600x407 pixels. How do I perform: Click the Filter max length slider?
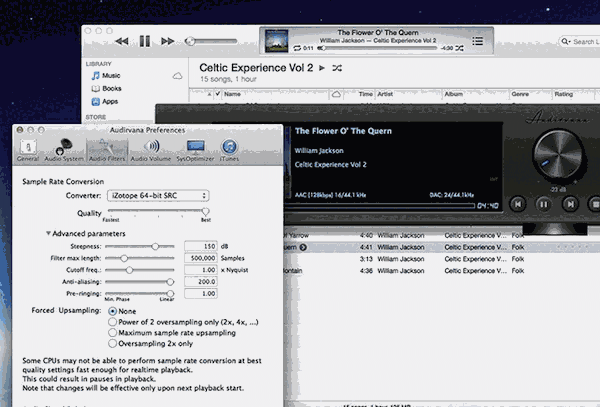[140, 258]
